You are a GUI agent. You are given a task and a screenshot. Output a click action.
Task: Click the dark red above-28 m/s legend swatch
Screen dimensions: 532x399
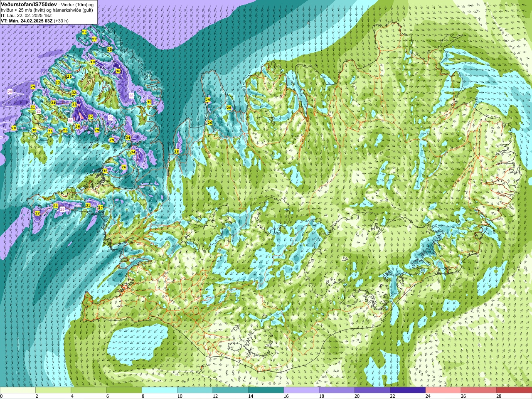click(514, 390)
